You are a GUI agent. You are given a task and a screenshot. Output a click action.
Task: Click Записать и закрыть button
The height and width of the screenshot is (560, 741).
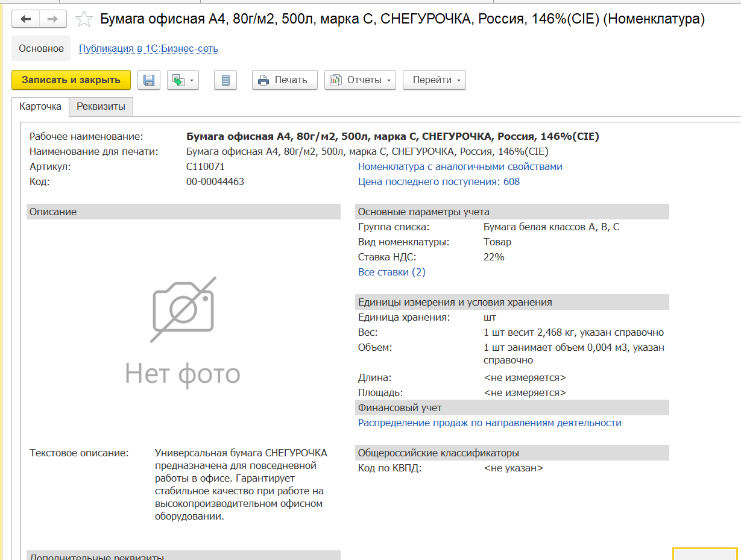(71, 80)
